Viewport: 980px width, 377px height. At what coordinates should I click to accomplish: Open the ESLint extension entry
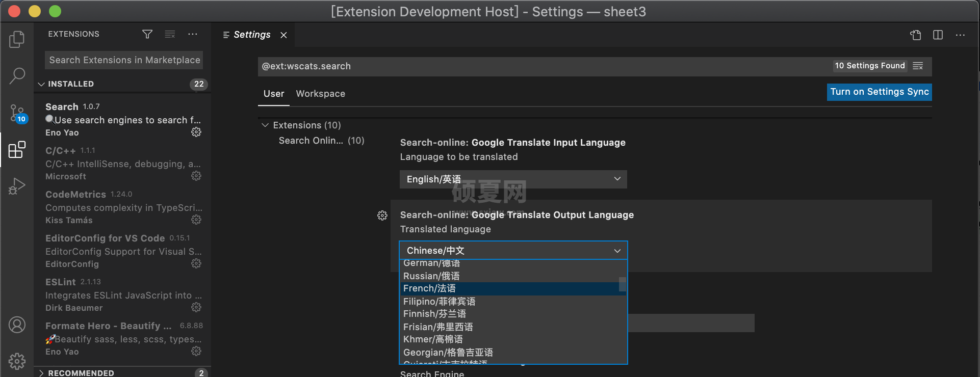click(x=122, y=294)
